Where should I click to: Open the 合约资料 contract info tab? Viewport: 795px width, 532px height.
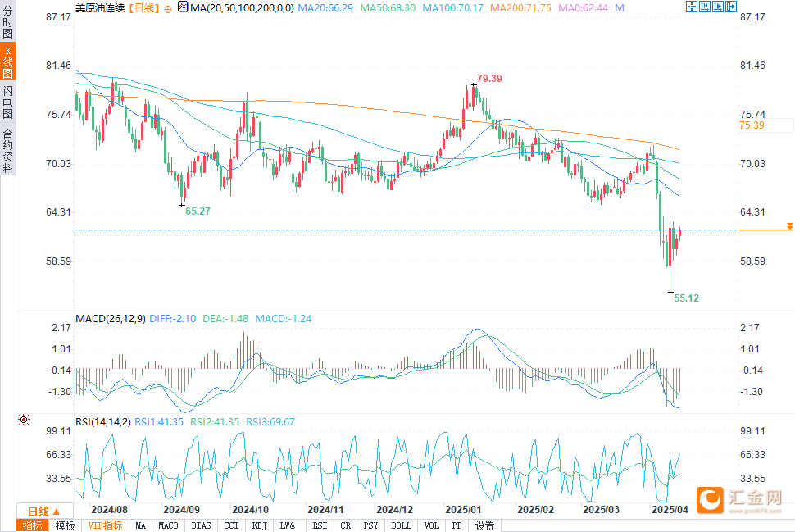7,150
